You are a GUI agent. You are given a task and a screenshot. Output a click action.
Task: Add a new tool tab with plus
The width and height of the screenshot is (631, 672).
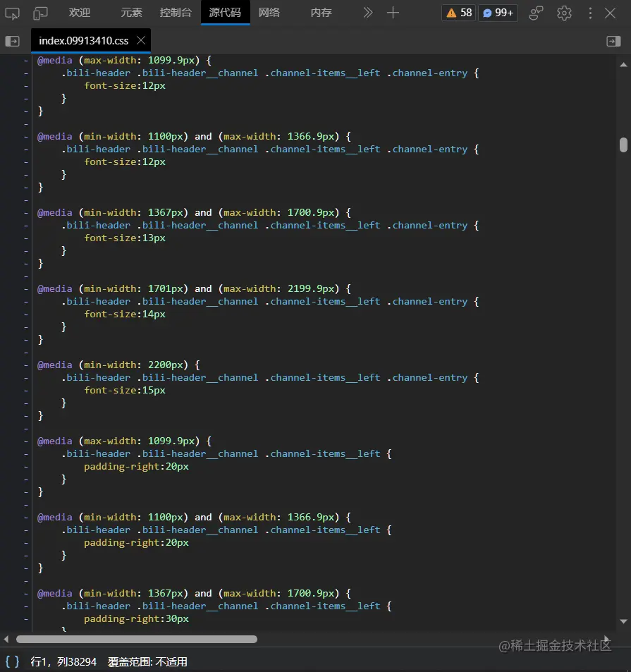pyautogui.click(x=393, y=13)
